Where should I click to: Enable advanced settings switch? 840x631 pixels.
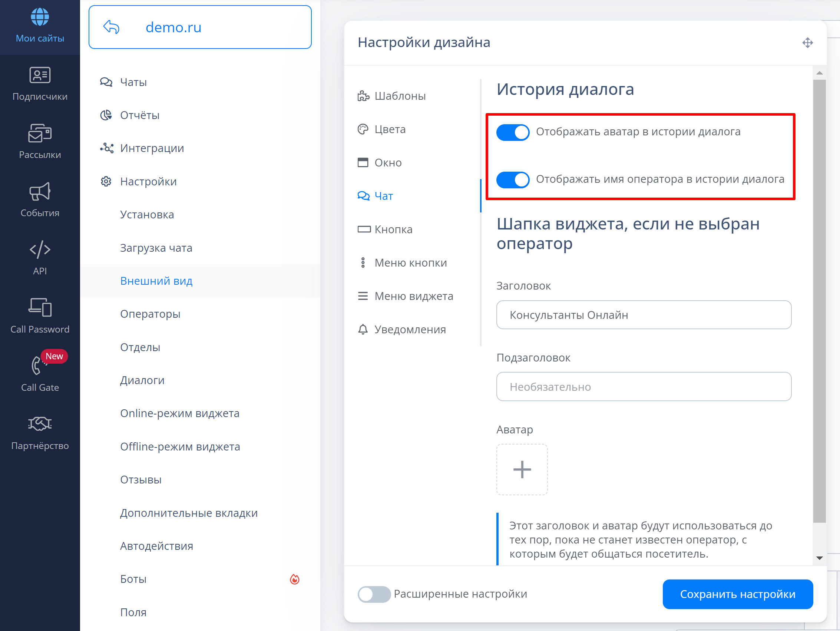pos(374,594)
